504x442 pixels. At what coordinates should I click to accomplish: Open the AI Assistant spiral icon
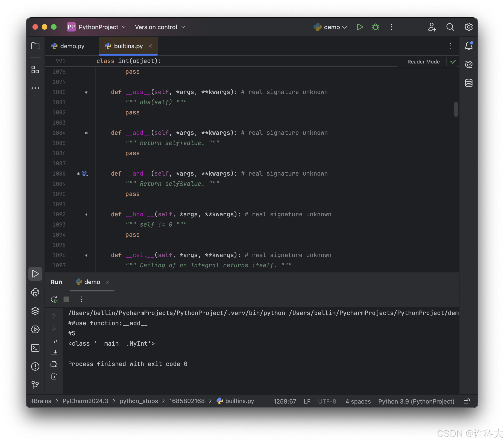pyautogui.click(x=469, y=64)
